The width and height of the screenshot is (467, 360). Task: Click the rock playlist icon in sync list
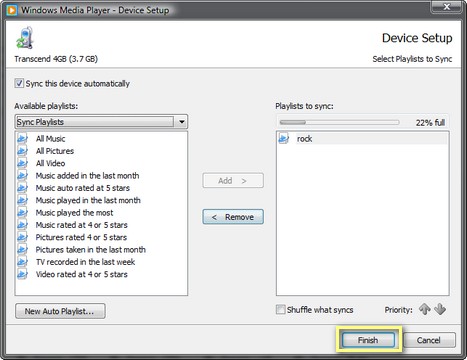284,138
